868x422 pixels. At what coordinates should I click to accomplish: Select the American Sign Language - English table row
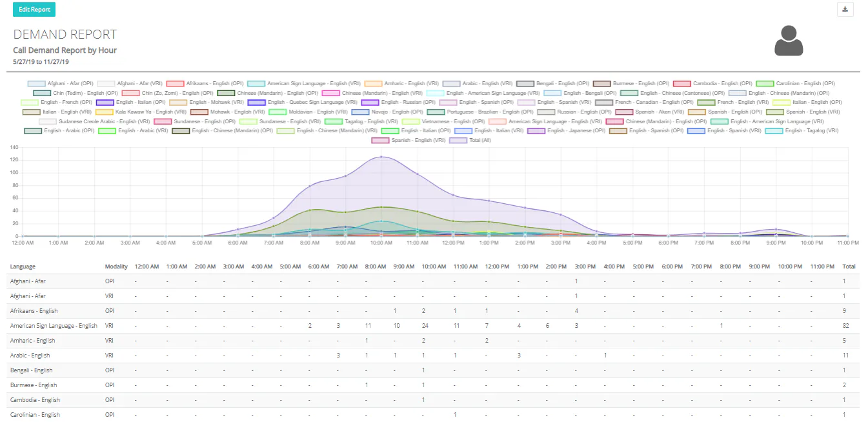(434, 326)
